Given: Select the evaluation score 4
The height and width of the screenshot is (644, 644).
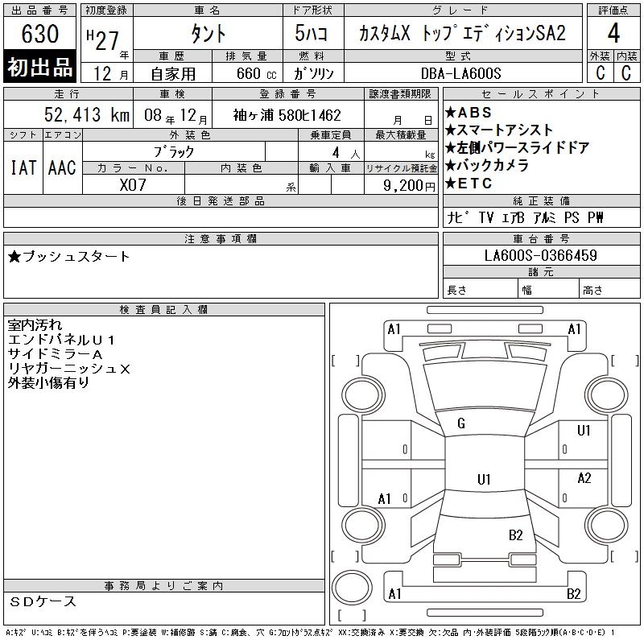Looking at the screenshot, I should tap(613, 34).
